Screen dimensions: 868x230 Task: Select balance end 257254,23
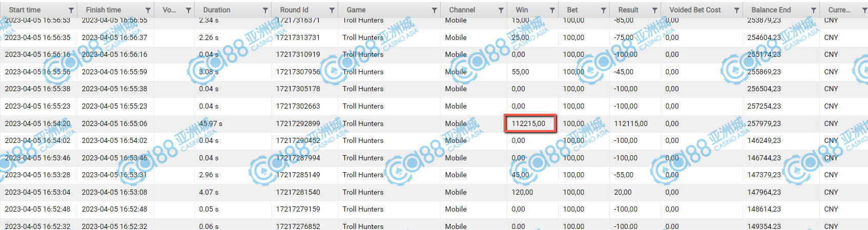764,106
